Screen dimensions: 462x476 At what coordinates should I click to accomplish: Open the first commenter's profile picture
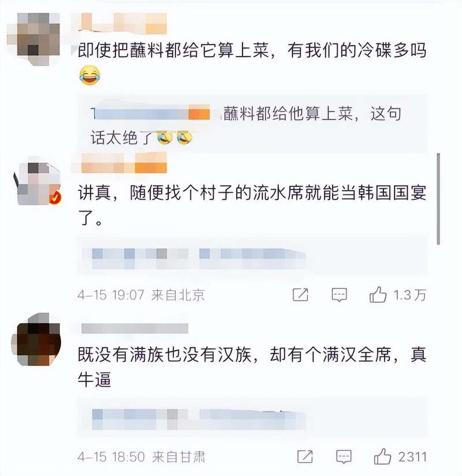coord(33,38)
